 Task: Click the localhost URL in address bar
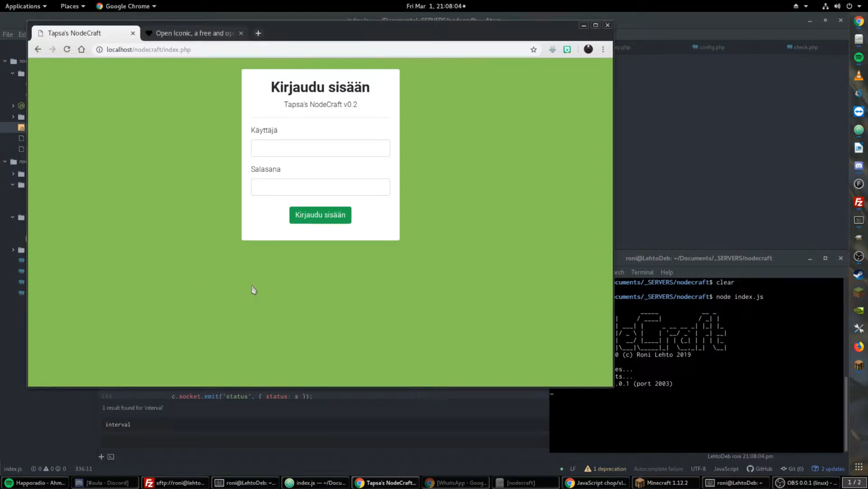(x=149, y=50)
